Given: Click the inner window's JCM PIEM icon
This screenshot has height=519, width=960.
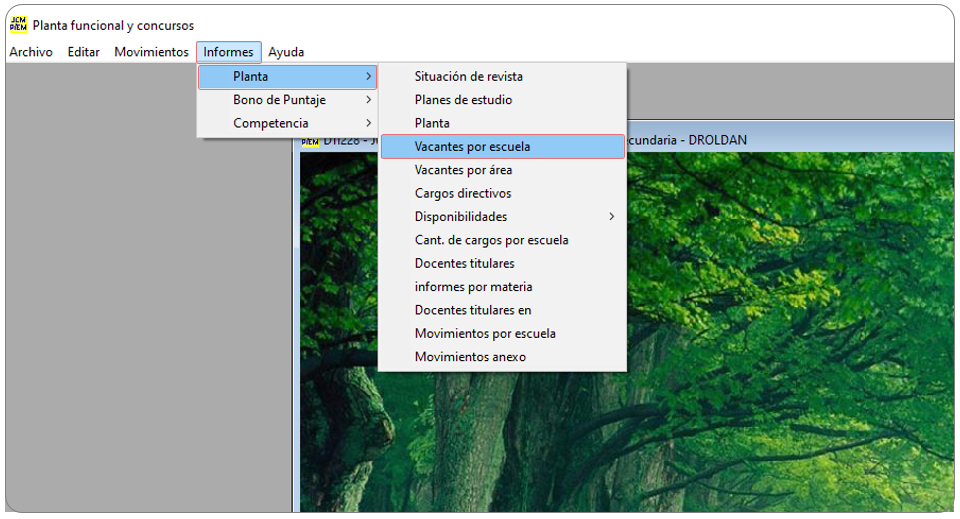Looking at the screenshot, I should pyautogui.click(x=310, y=141).
